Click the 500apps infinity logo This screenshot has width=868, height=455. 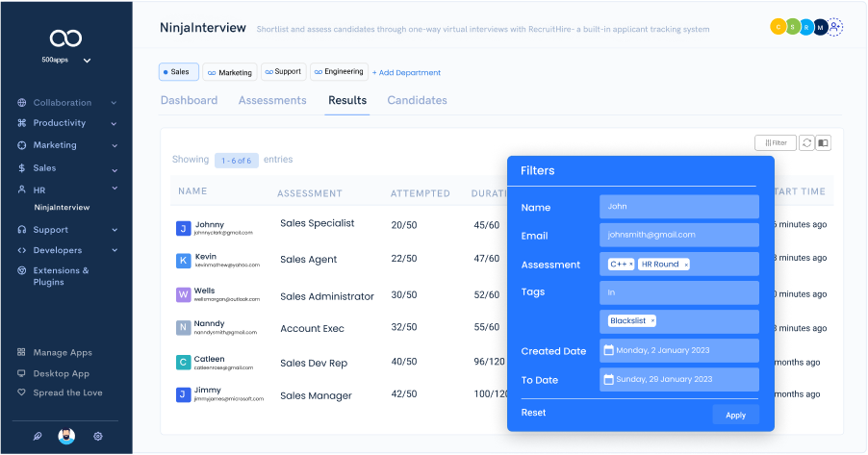click(65, 38)
